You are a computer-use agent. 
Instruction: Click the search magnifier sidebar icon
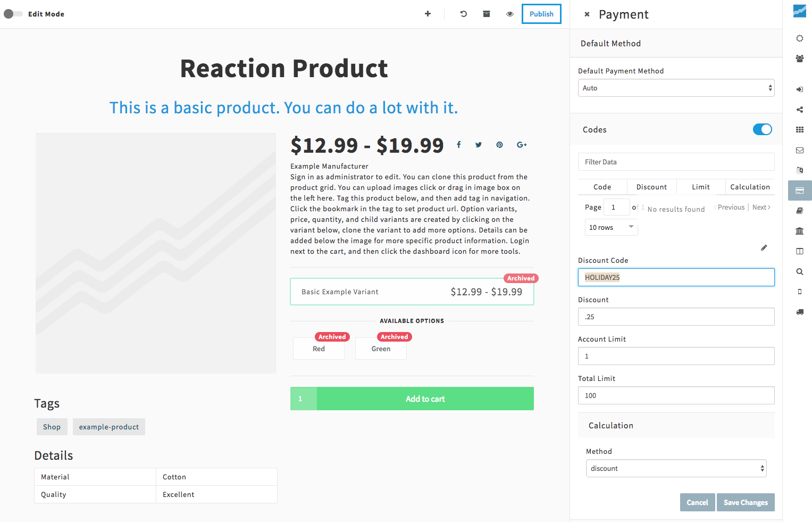(799, 271)
